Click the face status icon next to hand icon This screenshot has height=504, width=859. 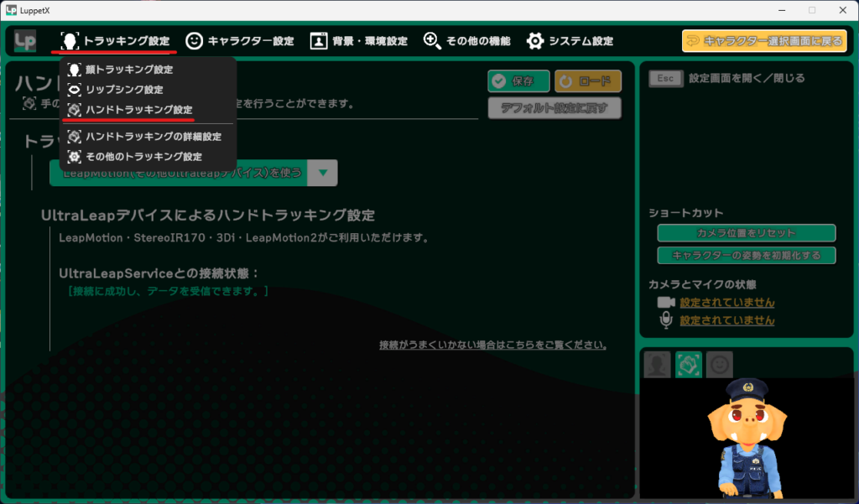(657, 364)
